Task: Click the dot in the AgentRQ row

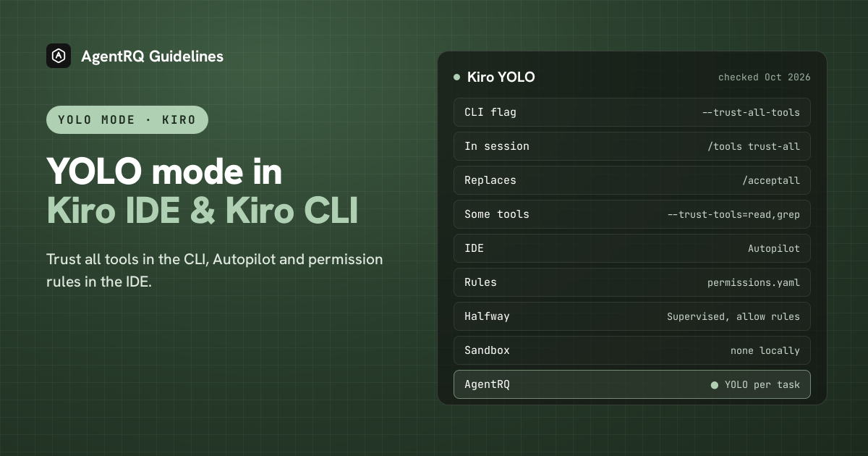Action: click(715, 385)
